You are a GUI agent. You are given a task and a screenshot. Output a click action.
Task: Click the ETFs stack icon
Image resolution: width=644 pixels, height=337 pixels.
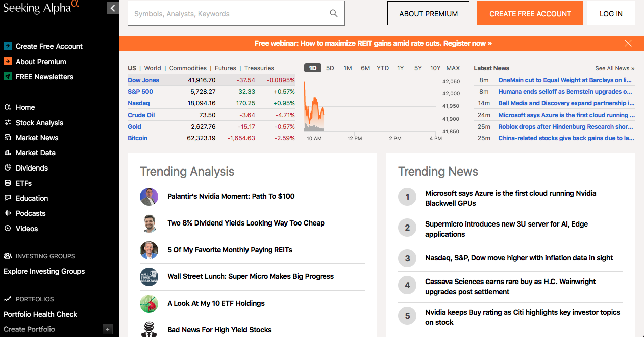click(8, 183)
